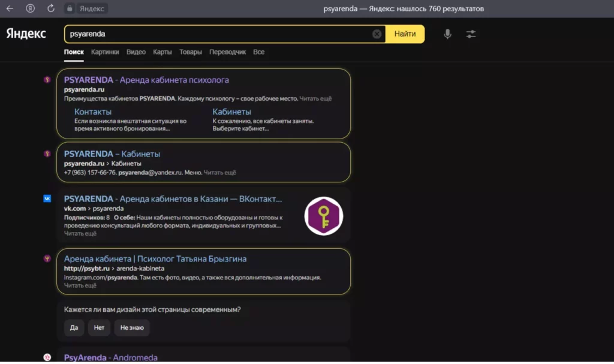Switch to the Видео tab
614x364 pixels.
click(x=136, y=52)
